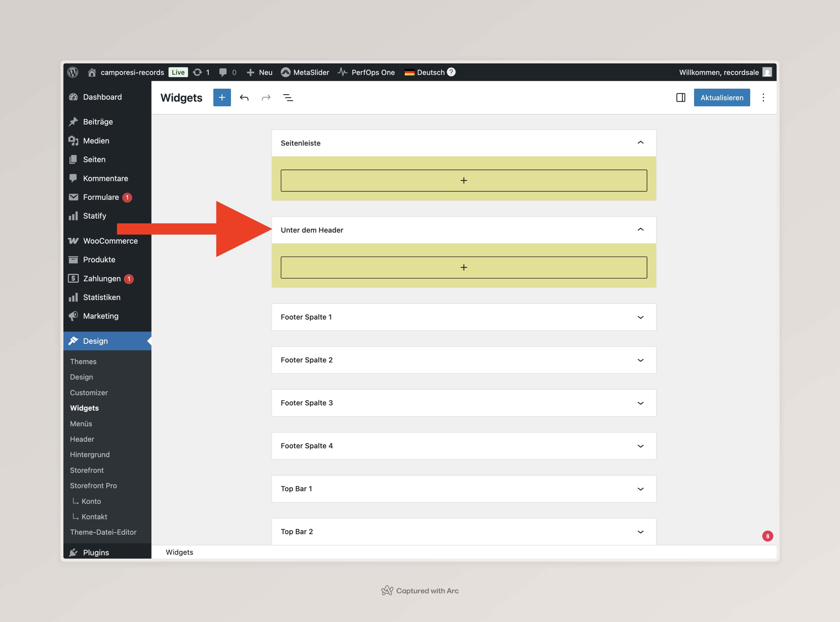
Task: Open the Storefront submenu item
Action: click(87, 470)
